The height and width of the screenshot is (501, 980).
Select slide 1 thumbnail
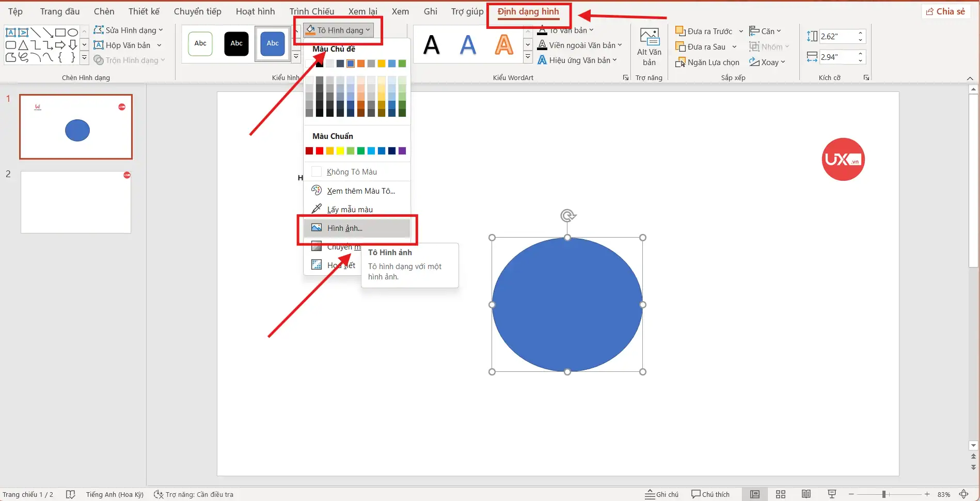pos(76,127)
